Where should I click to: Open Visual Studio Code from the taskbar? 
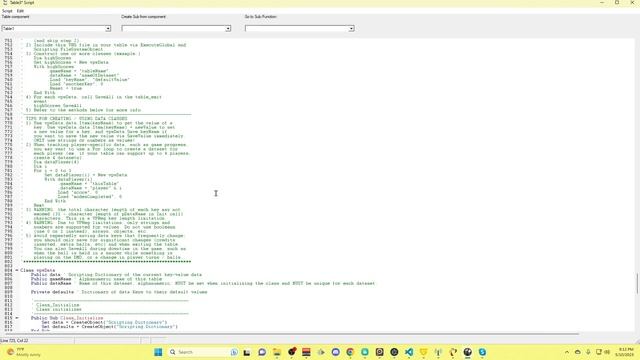pos(409,352)
